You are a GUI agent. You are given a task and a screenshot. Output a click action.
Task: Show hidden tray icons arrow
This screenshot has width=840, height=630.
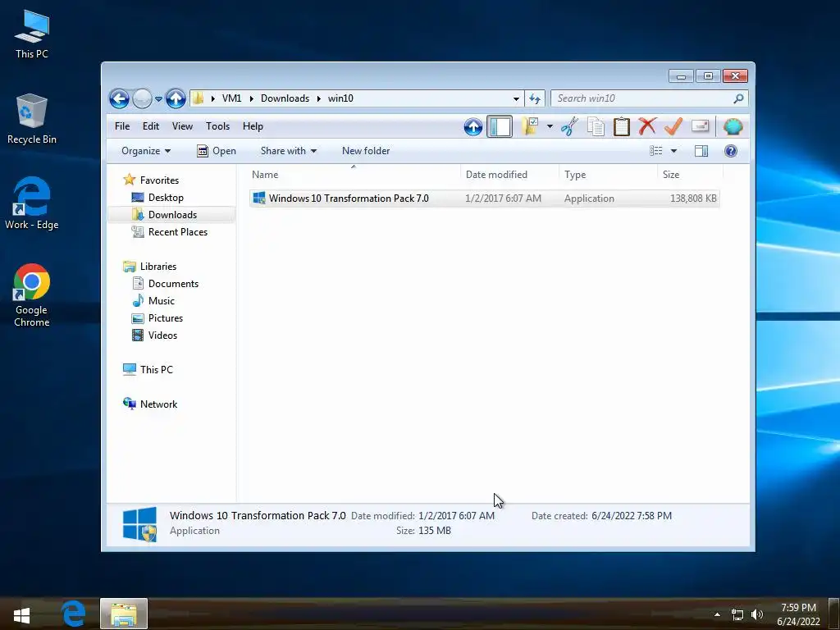(x=717, y=614)
